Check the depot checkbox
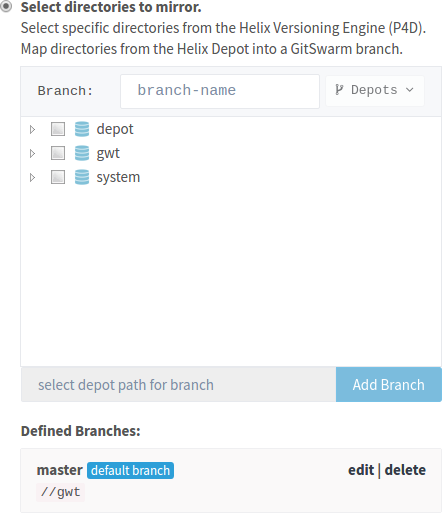The height and width of the screenshot is (513, 442). 58,129
